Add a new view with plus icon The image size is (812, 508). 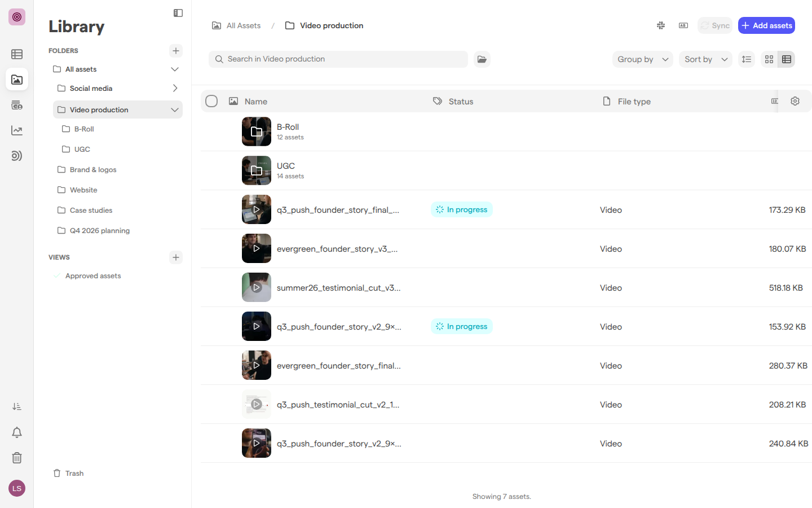coord(176,257)
